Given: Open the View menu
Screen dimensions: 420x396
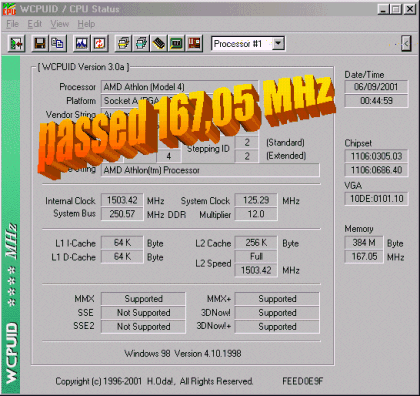Looking at the screenshot, I should [x=59, y=24].
